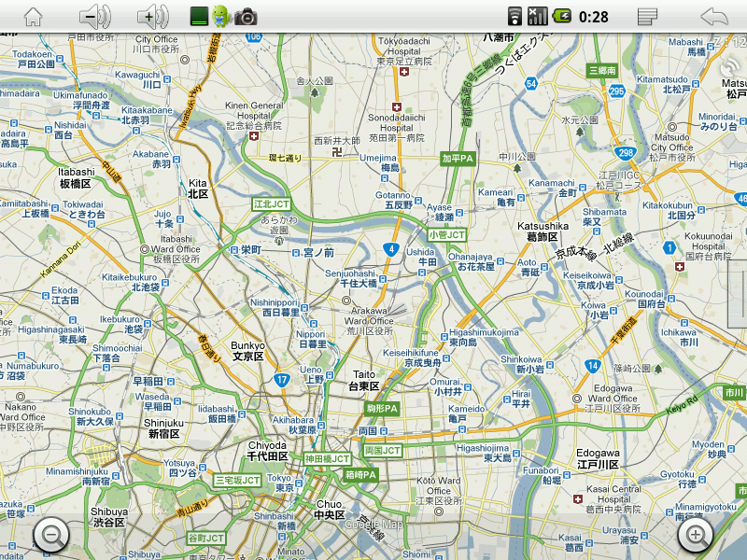Tap the route 14 shield near Shinkoiwa
This screenshot has width=747, height=560.
pos(592,366)
